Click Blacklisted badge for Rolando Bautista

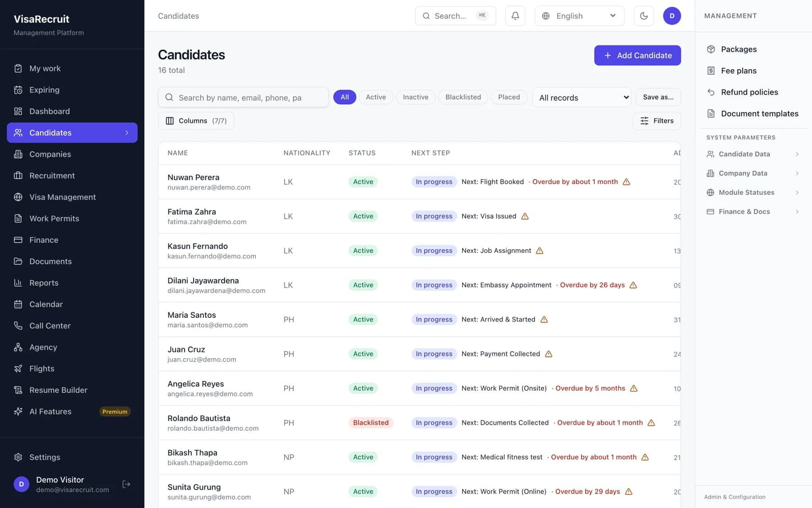click(x=371, y=423)
